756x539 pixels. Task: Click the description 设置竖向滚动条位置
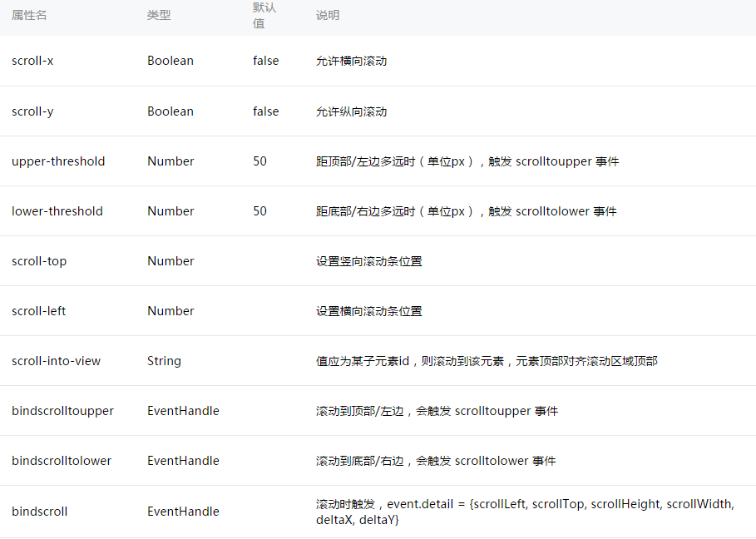[x=369, y=261]
